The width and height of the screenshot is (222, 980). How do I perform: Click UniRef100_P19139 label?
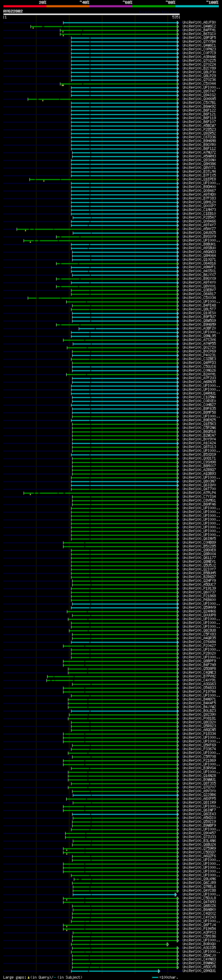coord(199,588)
